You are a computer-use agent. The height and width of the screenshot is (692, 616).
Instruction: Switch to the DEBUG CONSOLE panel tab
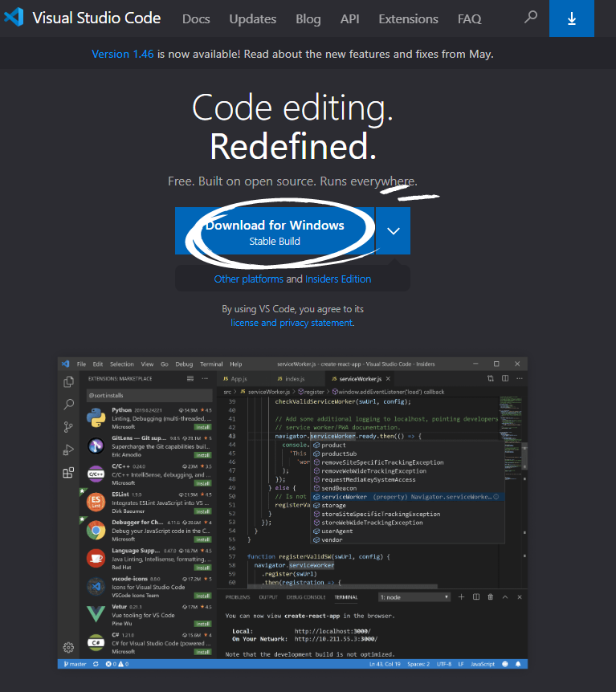pyautogui.click(x=305, y=597)
